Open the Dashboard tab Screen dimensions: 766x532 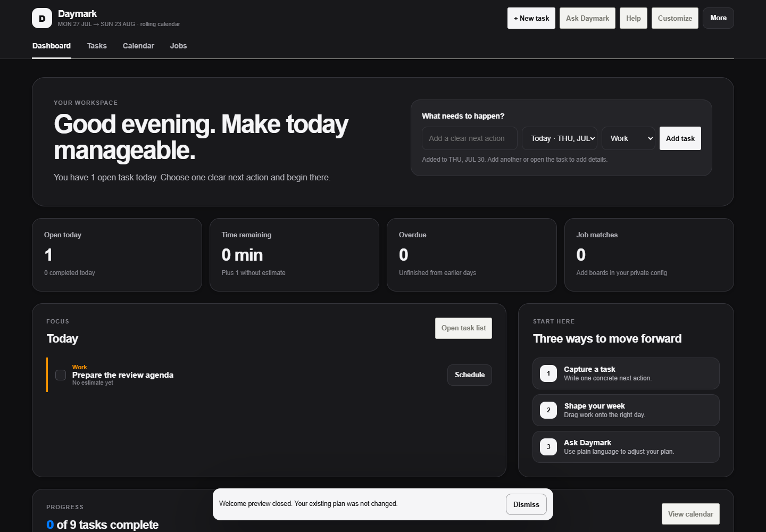[52, 46]
